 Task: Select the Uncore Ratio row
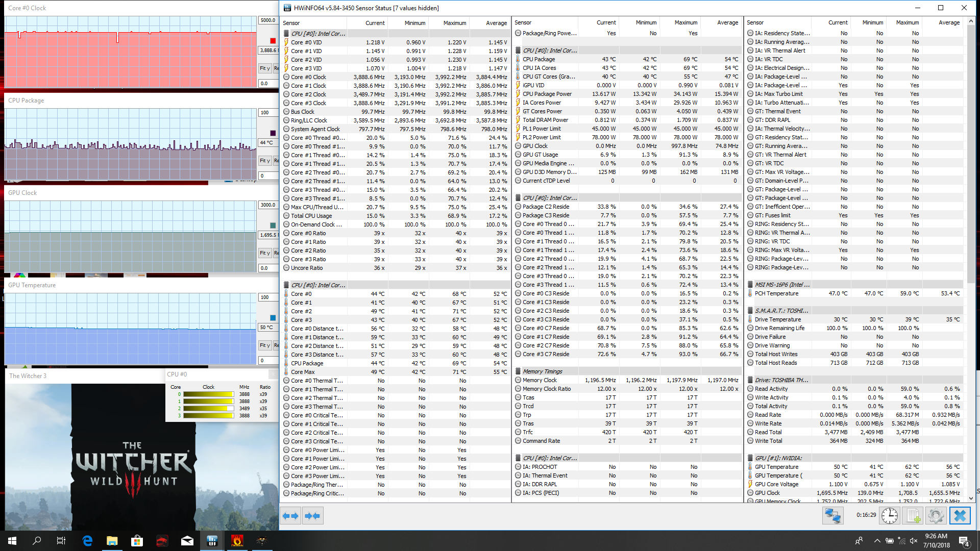point(396,268)
